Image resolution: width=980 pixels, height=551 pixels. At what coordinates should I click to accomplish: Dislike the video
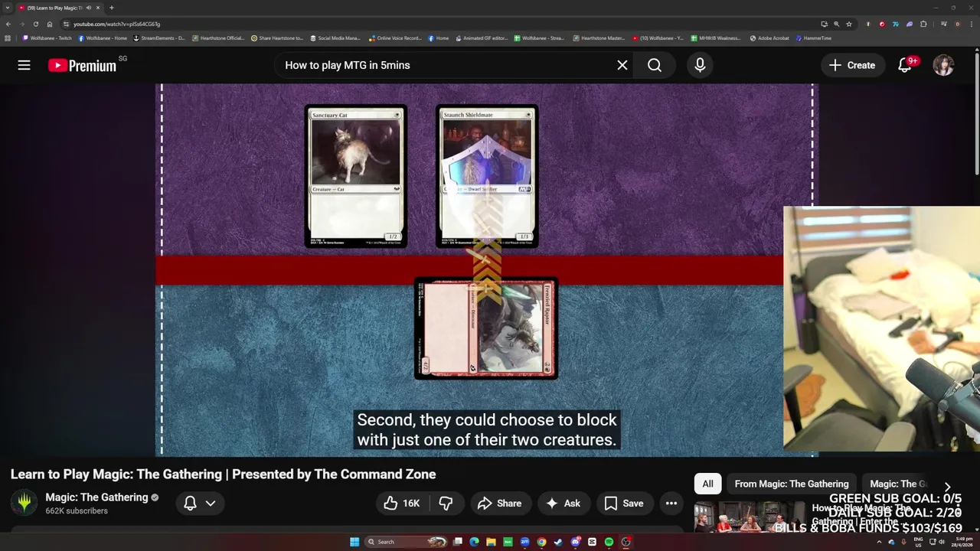446,503
